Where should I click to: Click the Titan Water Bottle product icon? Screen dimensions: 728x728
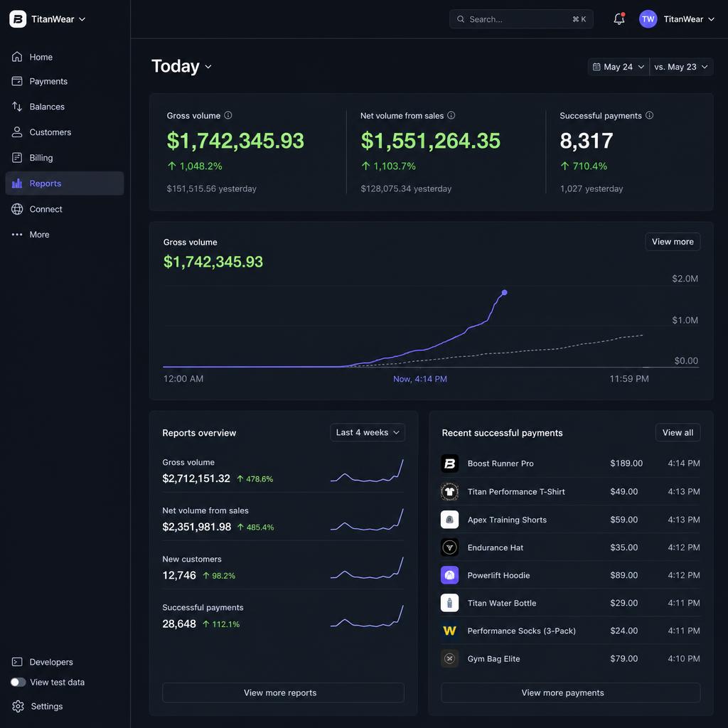click(x=449, y=603)
